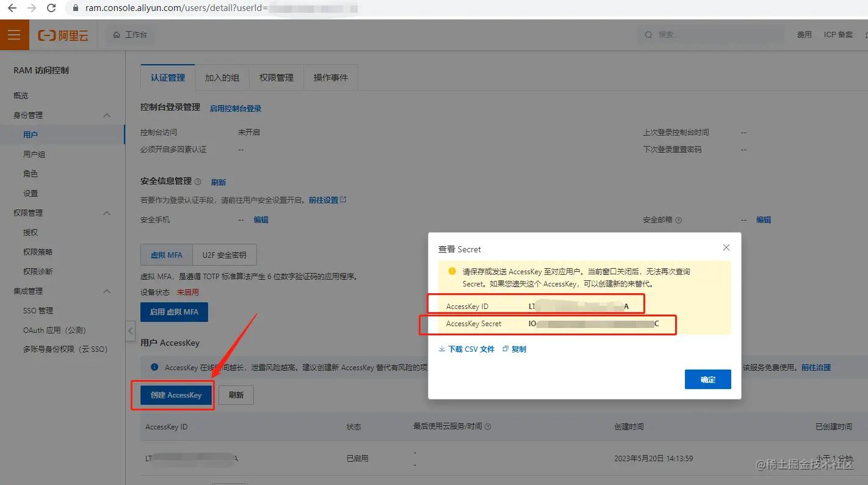Click help icon by 最后使用云服务/时间 header
The height and width of the screenshot is (485, 868).
(x=488, y=427)
